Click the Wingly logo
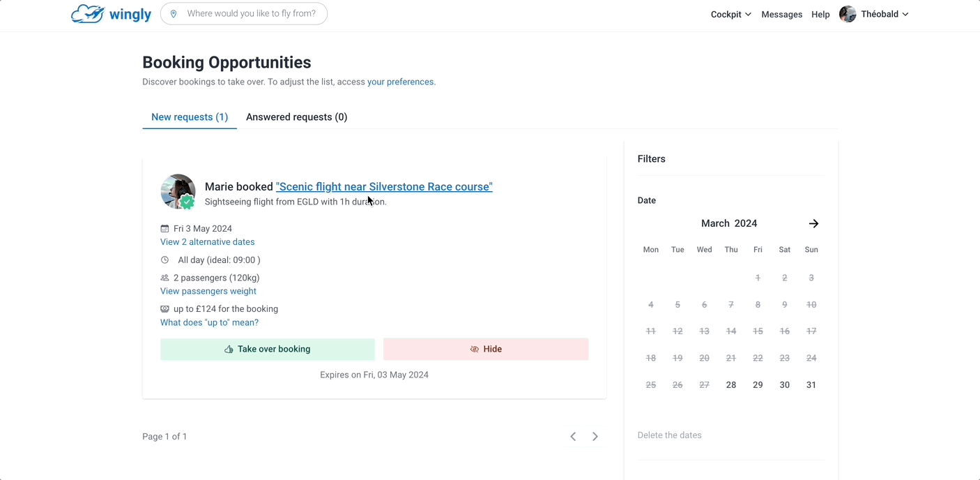The width and height of the screenshot is (980, 480). (x=112, y=14)
